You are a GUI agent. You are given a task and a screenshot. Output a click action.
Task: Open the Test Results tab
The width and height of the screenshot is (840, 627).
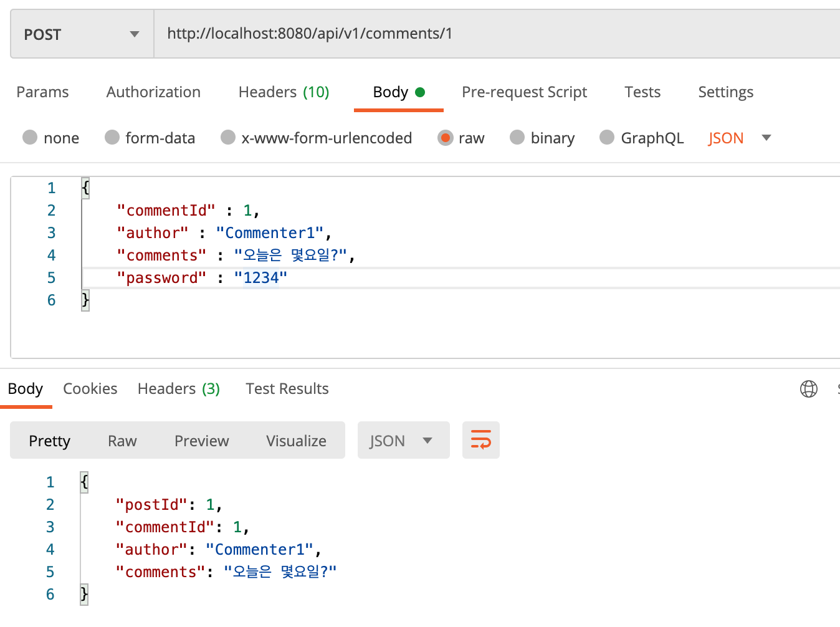click(287, 389)
